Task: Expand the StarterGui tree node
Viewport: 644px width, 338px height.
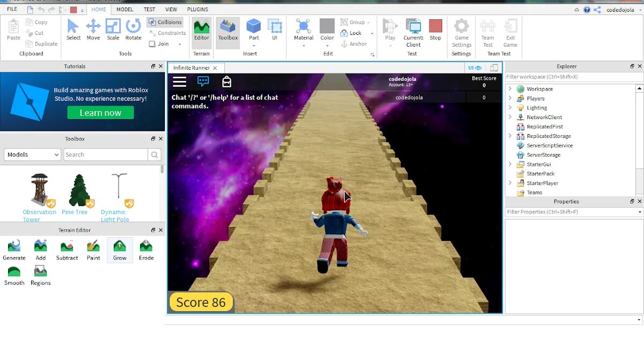Action: [510, 164]
